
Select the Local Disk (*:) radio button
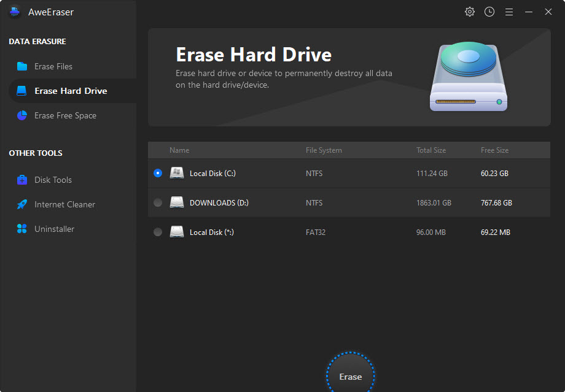pos(158,232)
